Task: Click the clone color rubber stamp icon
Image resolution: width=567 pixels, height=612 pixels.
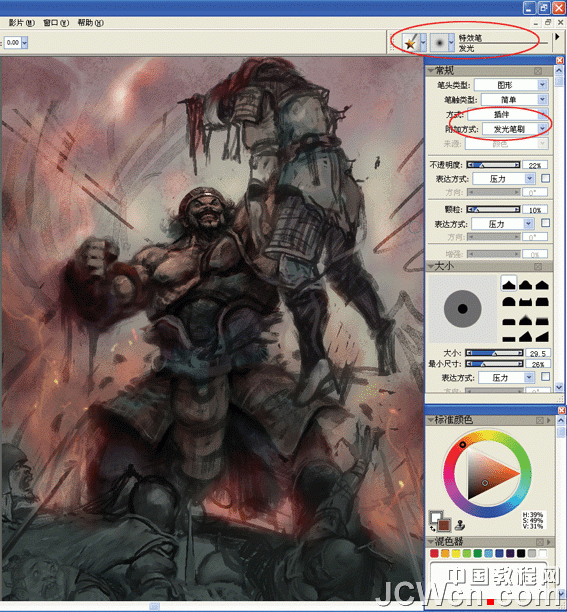Action: [460, 525]
